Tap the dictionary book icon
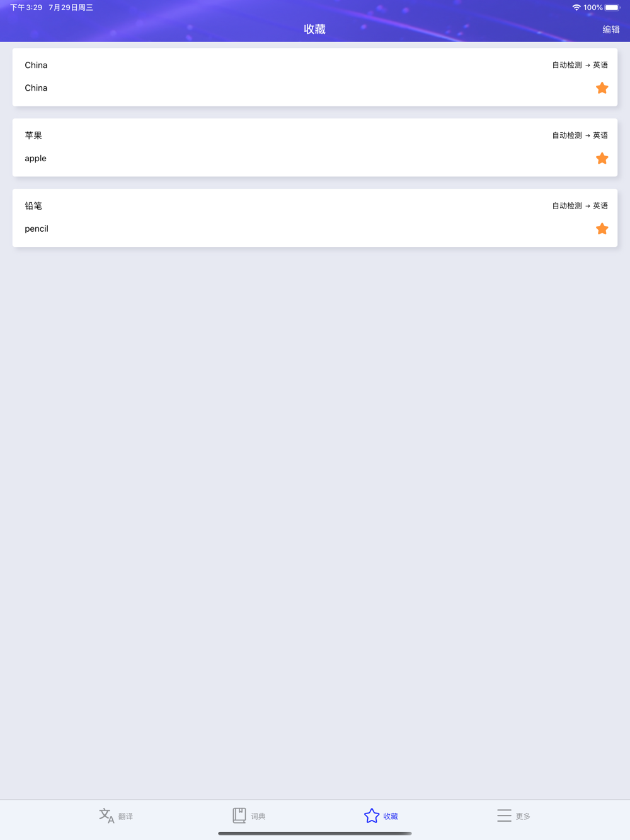Screen dimensions: 630x840 coord(239,815)
